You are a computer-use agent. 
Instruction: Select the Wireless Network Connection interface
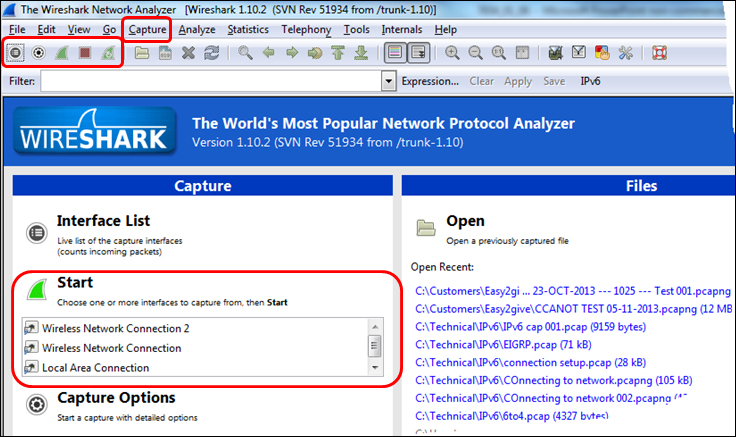(112, 348)
